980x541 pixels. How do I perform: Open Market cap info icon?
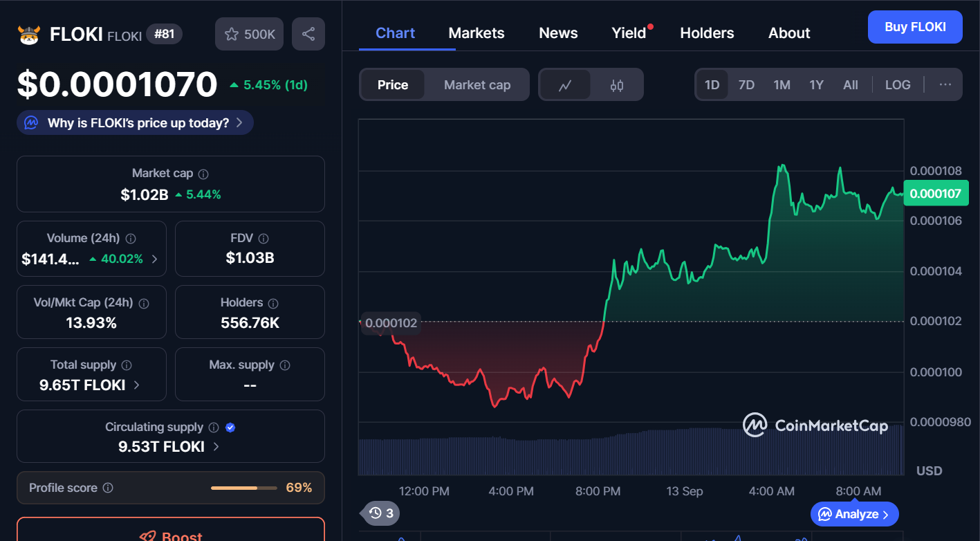pos(203,174)
